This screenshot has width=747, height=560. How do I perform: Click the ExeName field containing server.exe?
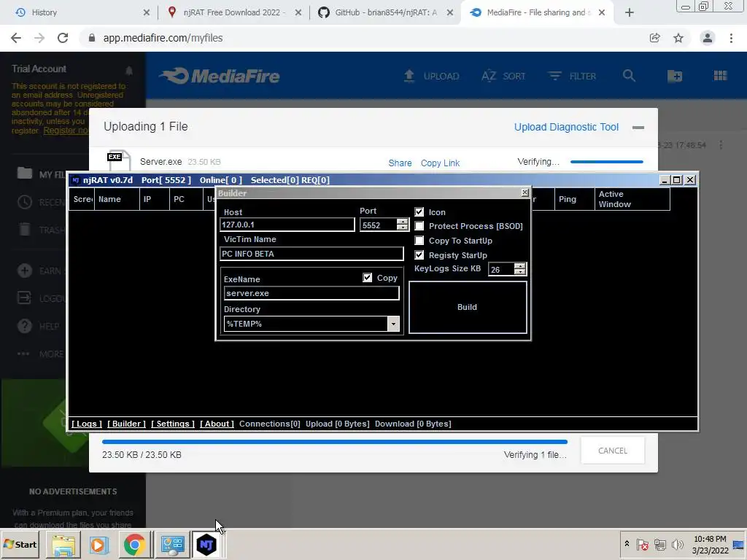tap(311, 293)
